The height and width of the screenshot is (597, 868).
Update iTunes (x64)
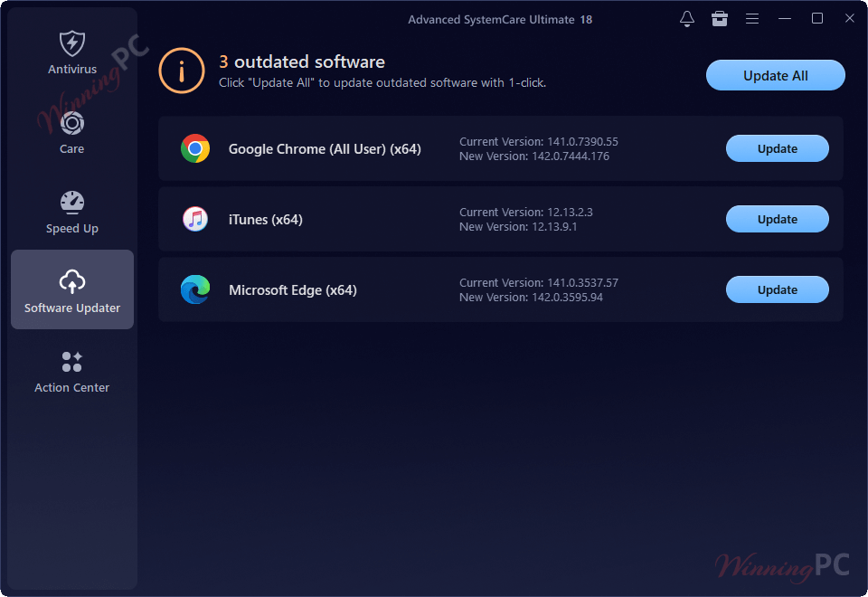click(778, 219)
